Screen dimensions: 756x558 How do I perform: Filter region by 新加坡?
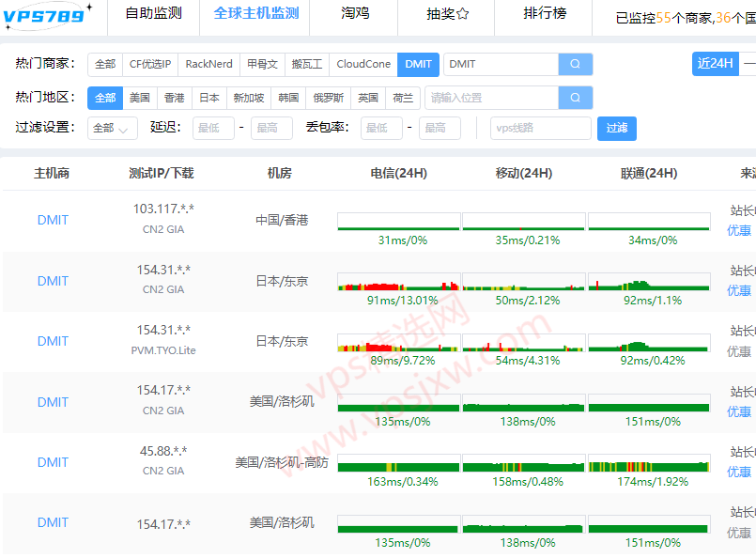[x=249, y=98]
